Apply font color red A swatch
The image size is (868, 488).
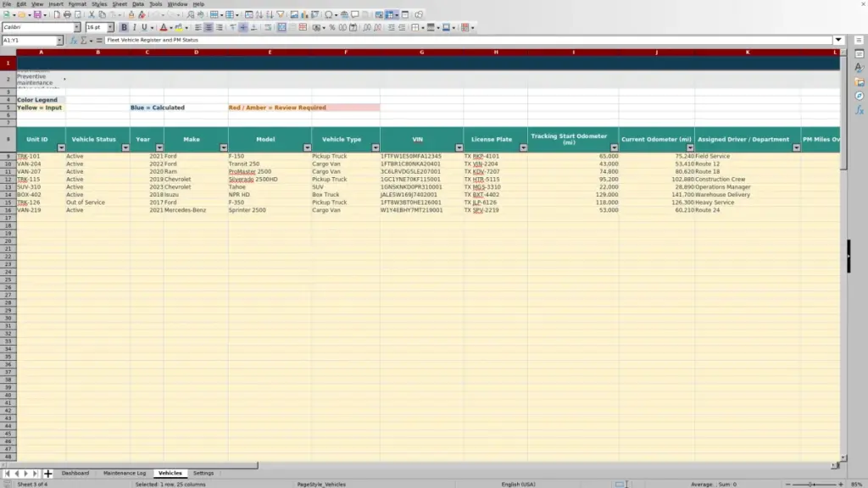pos(164,27)
